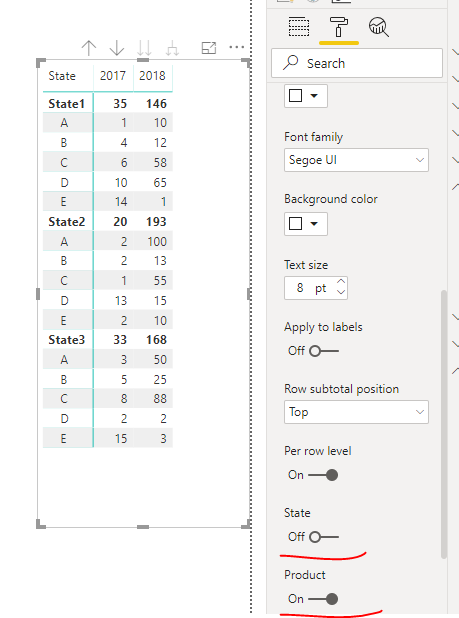The width and height of the screenshot is (459, 618).
Task: Turn off the Product subtotal toggle
Action: click(323, 599)
